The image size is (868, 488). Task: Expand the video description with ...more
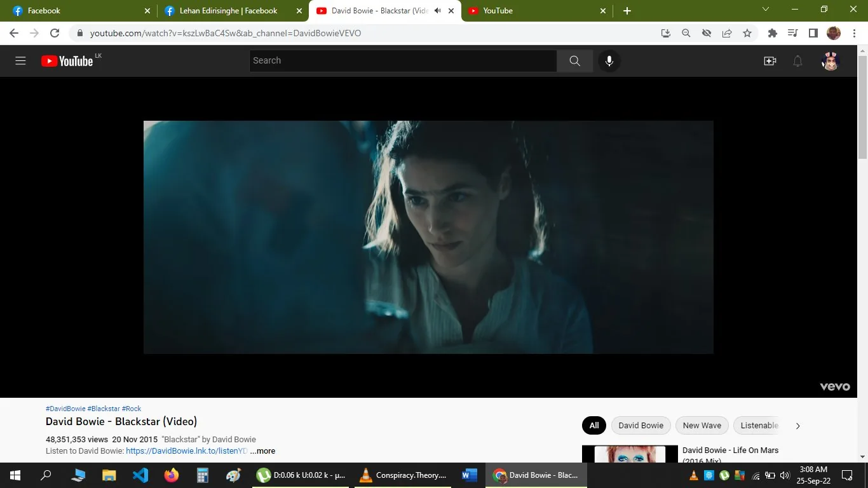(x=262, y=451)
